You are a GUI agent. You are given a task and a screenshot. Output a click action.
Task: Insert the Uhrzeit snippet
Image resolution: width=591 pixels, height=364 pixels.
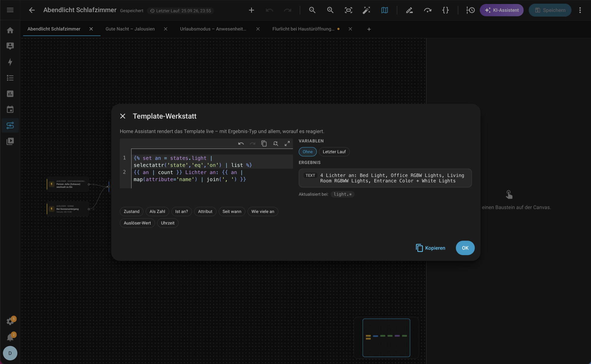tap(168, 223)
